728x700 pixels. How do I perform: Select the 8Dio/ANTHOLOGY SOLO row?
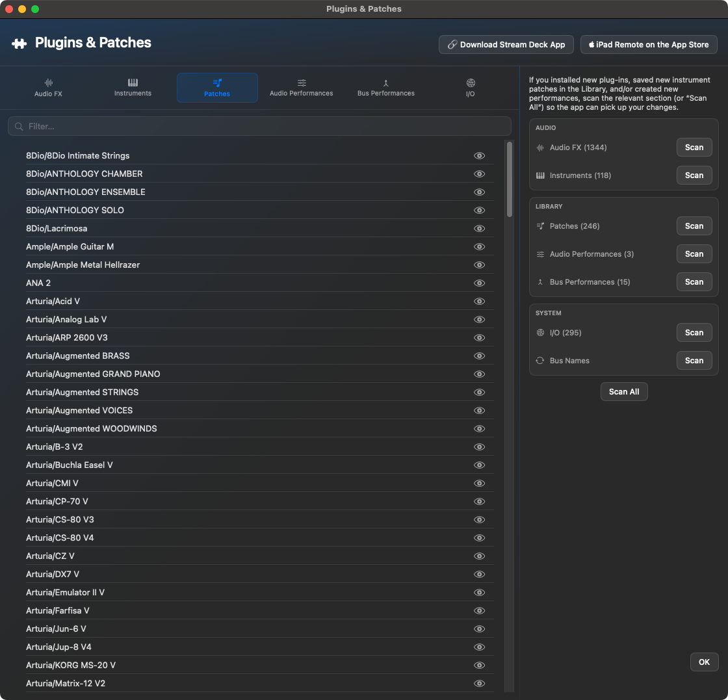[259, 211]
